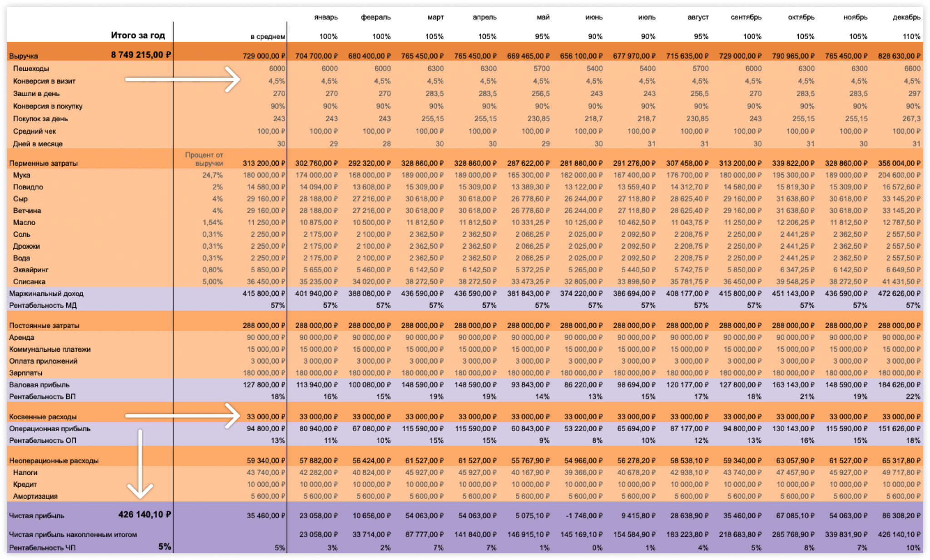This screenshot has width=930, height=560.
Task: Click the Маржинальный доход row label
Action: click(46, 294)
